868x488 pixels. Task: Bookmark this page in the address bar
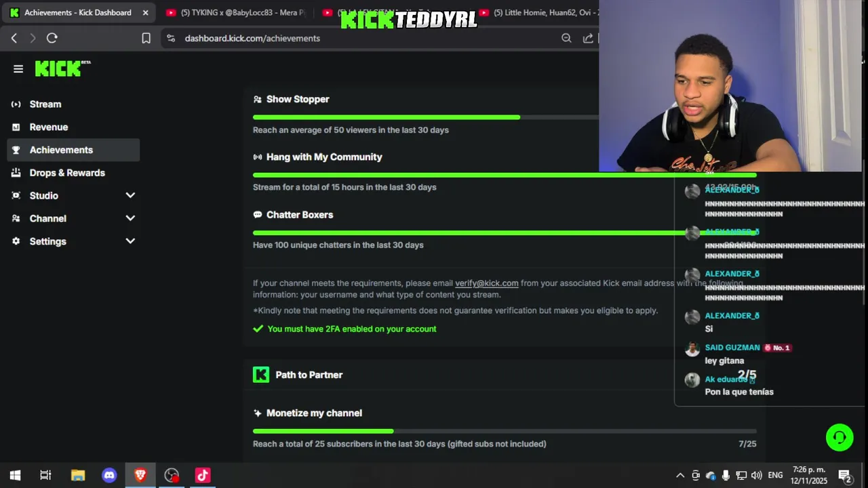point(146,38)
